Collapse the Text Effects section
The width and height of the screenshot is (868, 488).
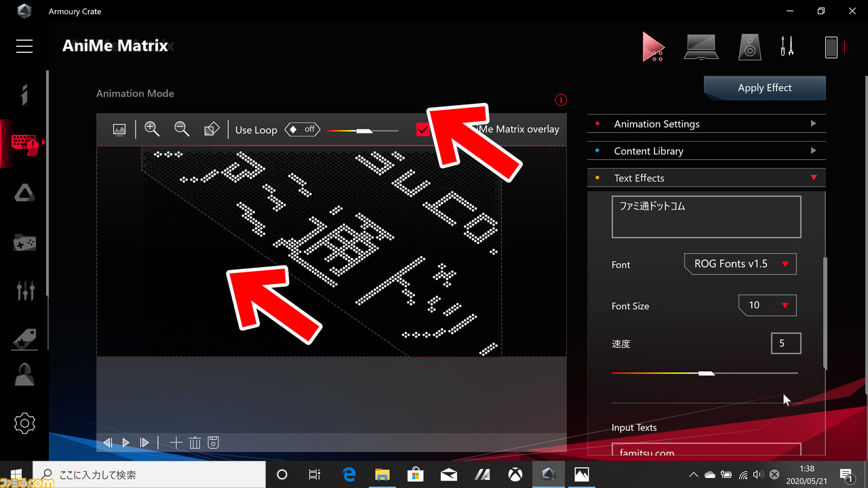point(706,178)
